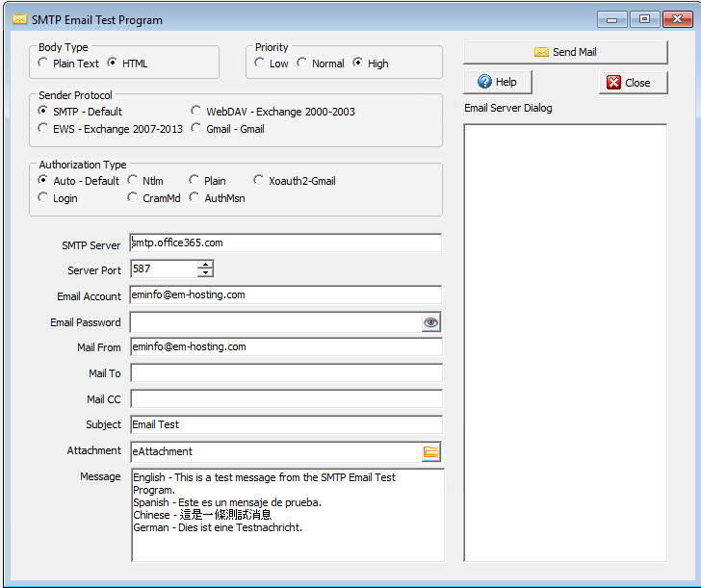Click the Attachment path field

275,452
